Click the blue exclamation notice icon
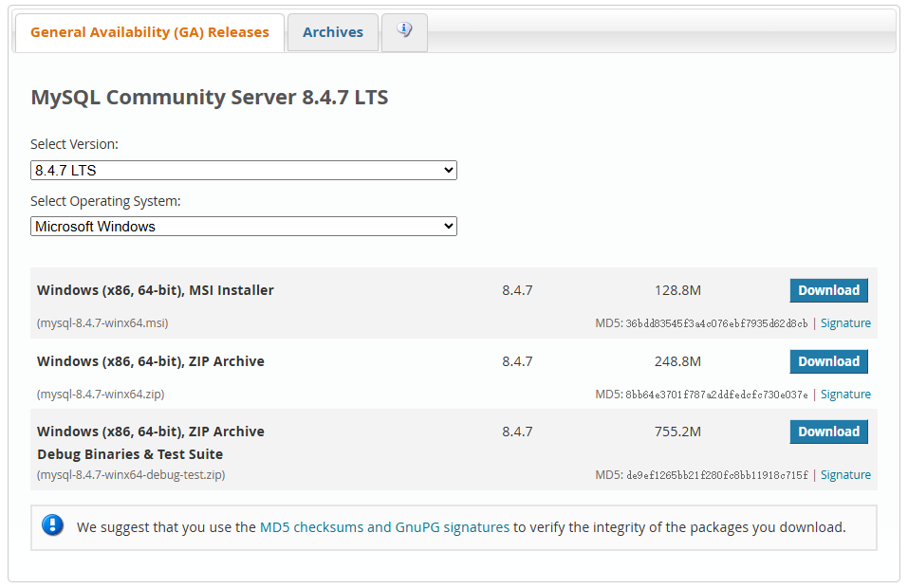Viewport: 908px width, 588px height. pos(53,525)
